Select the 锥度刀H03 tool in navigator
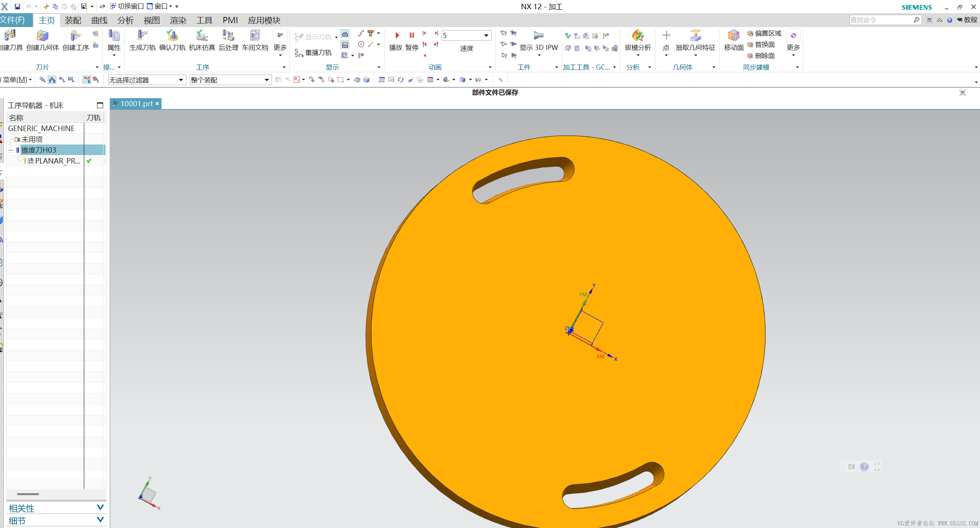 coord(39,150)
